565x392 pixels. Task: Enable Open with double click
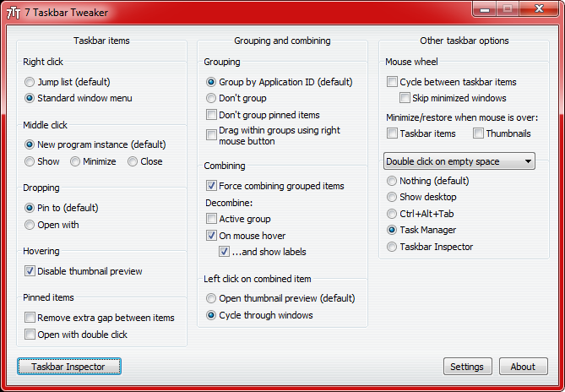click(30, 335)
